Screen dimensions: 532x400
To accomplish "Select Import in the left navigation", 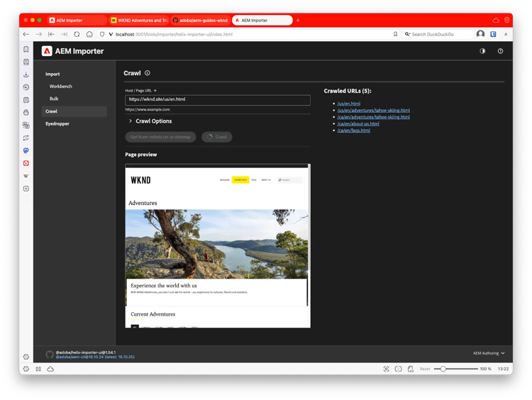I will point(52,74).
